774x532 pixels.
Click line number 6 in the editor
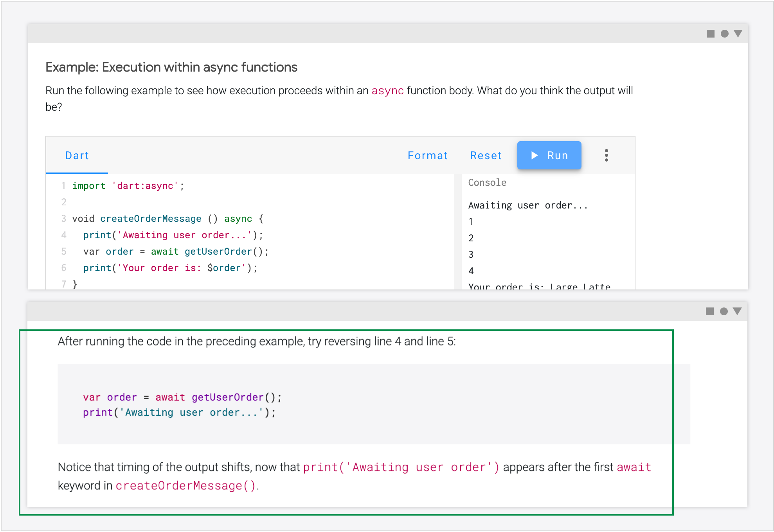click(x=64, y=268)
